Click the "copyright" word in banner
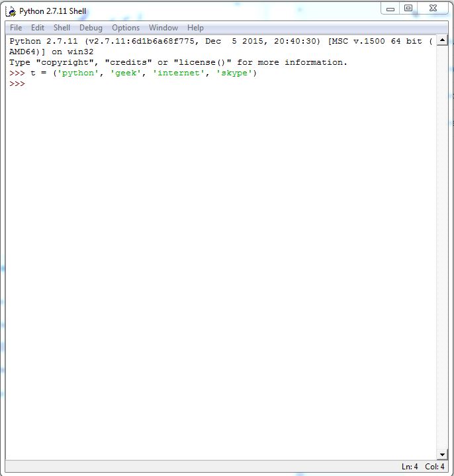 (x=65, y=63)
